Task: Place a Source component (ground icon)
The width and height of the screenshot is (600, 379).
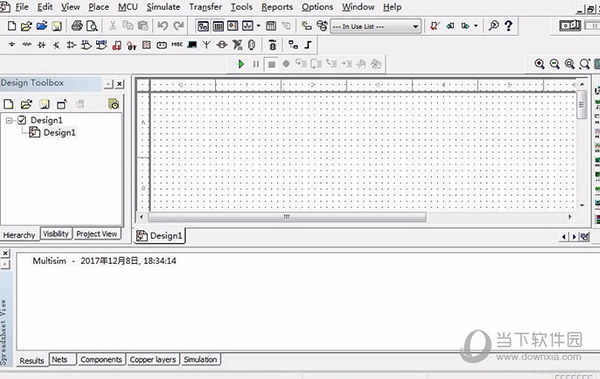Action: click(12, 45)
